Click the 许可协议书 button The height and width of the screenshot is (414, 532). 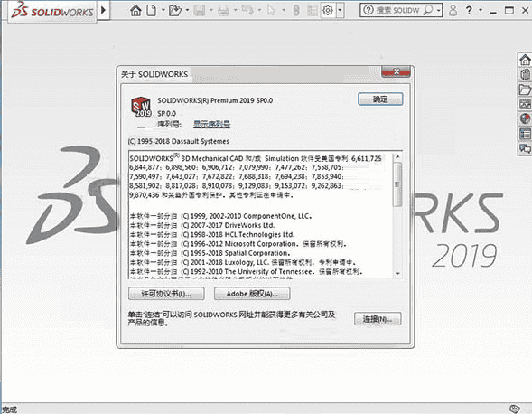(166, 294)
